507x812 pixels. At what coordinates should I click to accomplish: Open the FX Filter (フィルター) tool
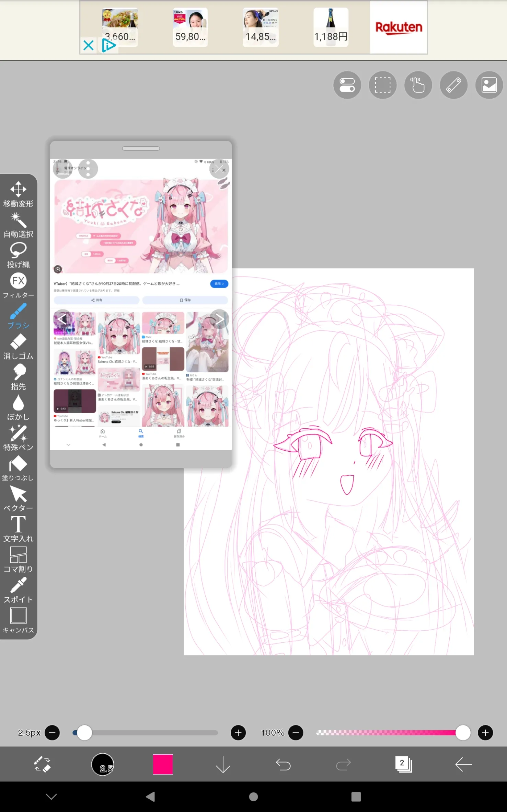click(x=18, y=286)
